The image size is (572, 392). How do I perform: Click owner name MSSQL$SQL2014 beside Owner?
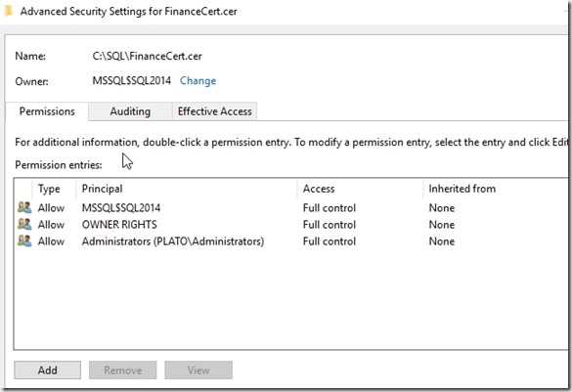(x=131, y=80)
